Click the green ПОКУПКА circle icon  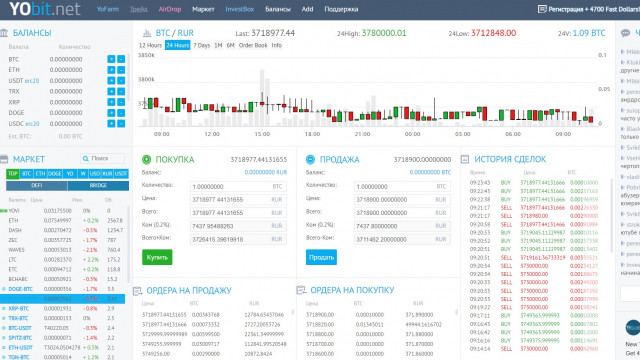[147, 160]
